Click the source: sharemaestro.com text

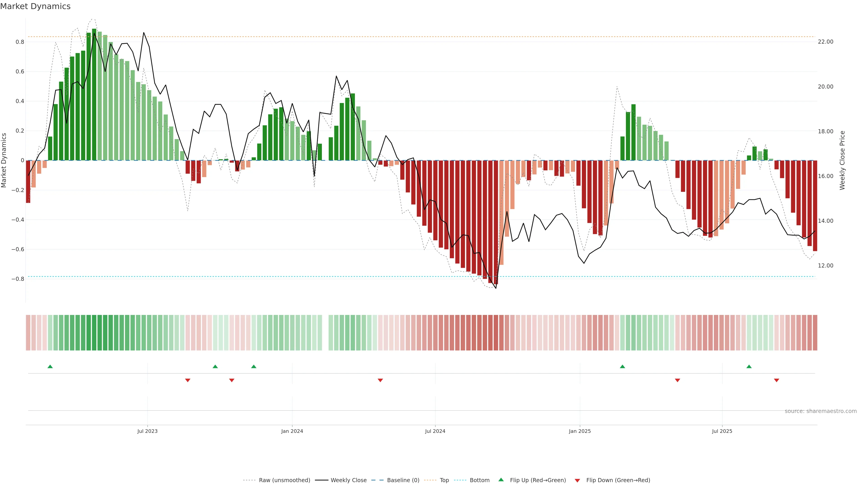821,411
